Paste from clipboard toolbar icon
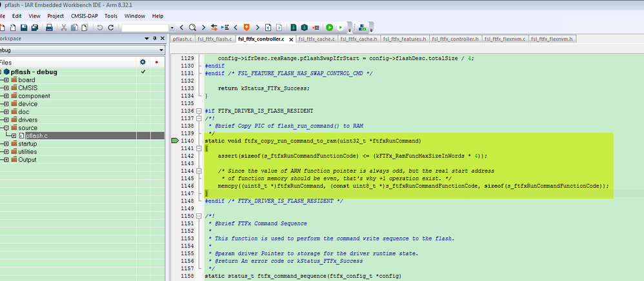The height and width of the screenshot is (281, 644). tap(85, 28)
